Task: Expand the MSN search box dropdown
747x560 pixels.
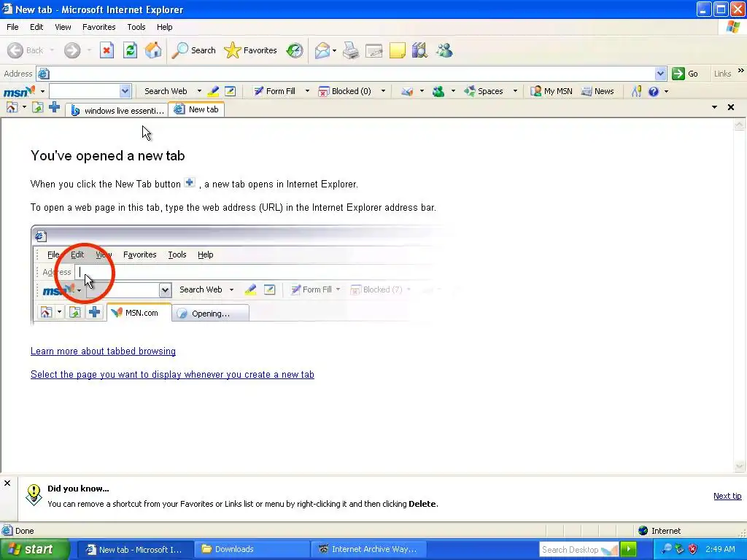Action: 125,91
